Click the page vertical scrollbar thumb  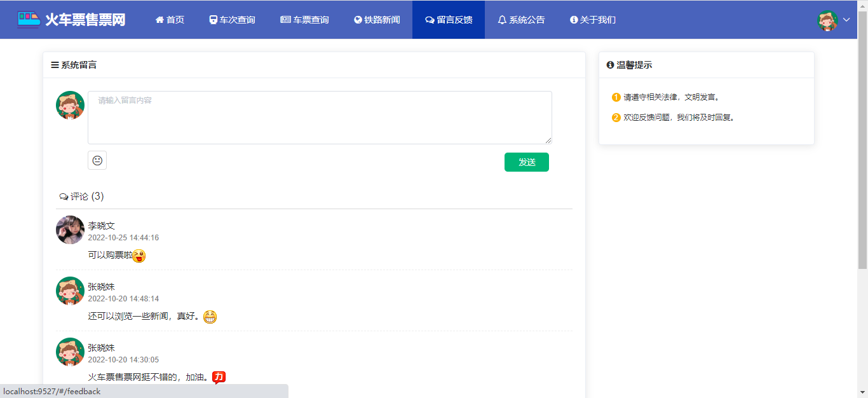[862, 139]
